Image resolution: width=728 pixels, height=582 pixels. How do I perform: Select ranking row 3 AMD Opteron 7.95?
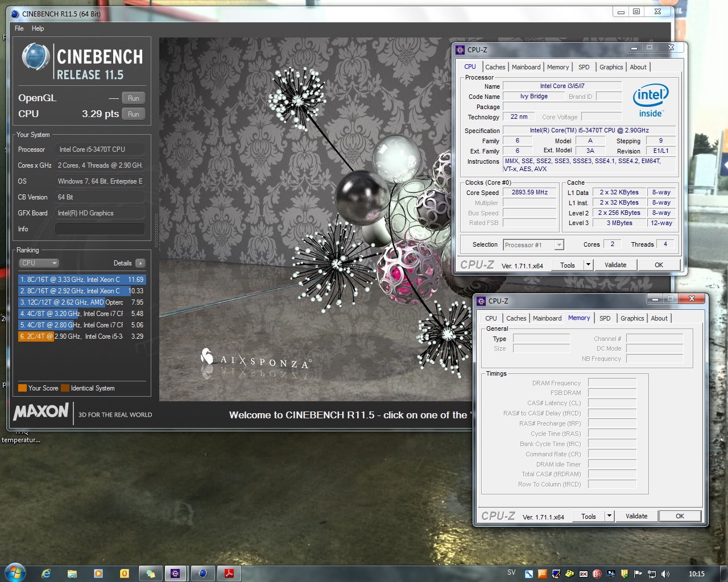tap(82, 302)
